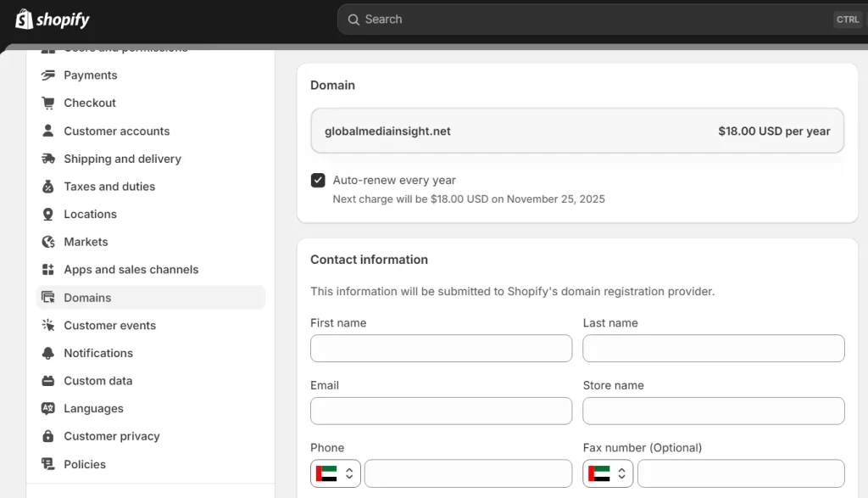Click into the Email input field
The width and height of the screenshot is (868, 498).
pos(441,411)
